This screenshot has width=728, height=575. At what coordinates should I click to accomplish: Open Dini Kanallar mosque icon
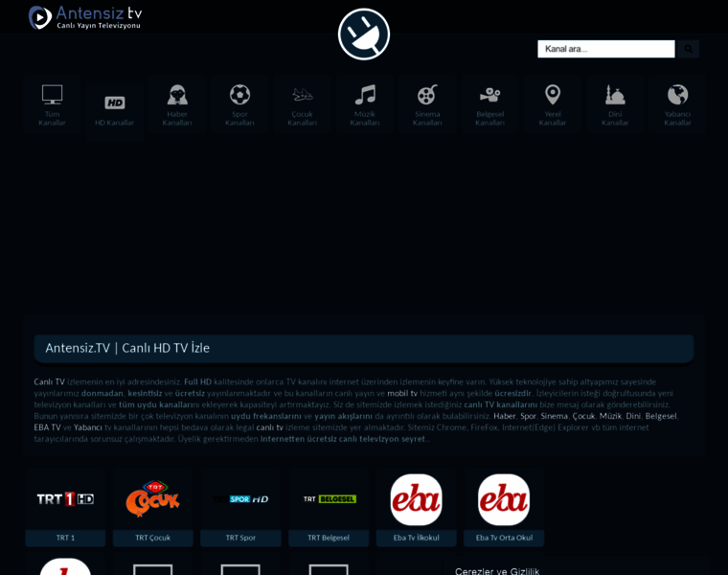pyautogui.click(x=615, y=94)
